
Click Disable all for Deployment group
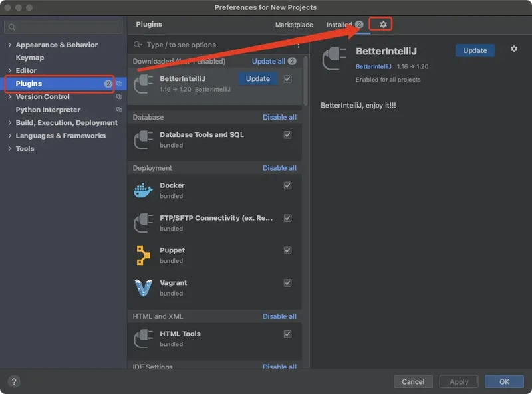coord(279,168)
